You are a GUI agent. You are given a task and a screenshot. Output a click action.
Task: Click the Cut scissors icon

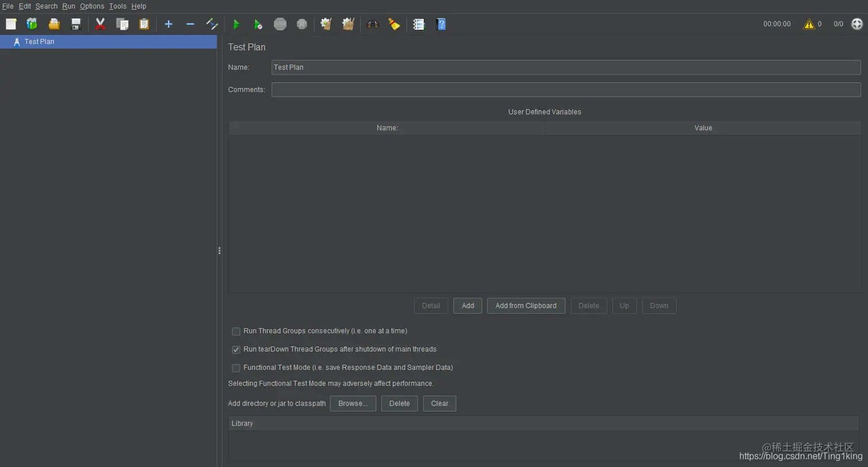point(100,24)
